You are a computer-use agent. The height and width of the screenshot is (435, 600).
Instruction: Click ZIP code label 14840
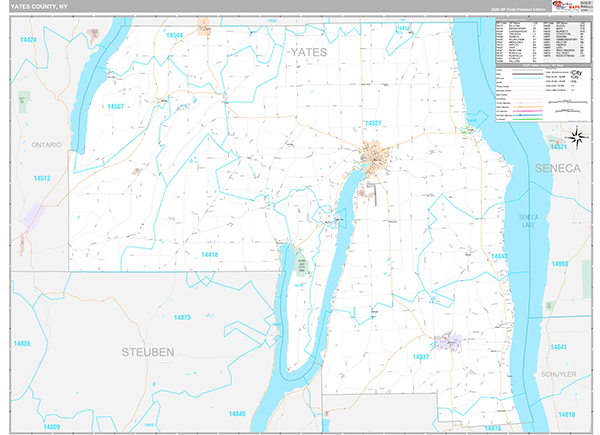(x=237, y=414)
